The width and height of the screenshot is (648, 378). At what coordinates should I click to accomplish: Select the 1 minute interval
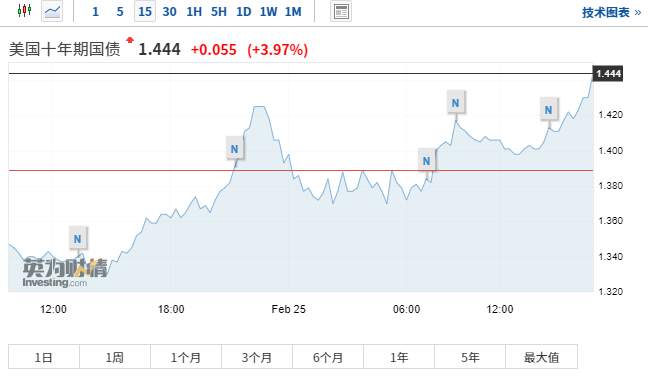95,12
